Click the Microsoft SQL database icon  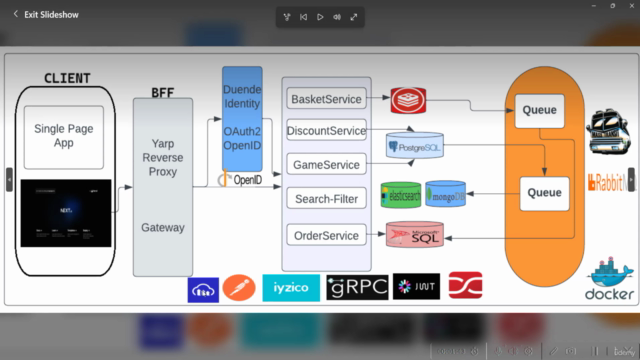click(415, 235)
